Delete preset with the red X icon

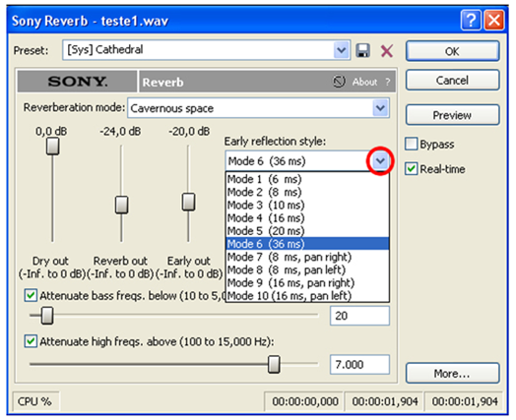387,51
